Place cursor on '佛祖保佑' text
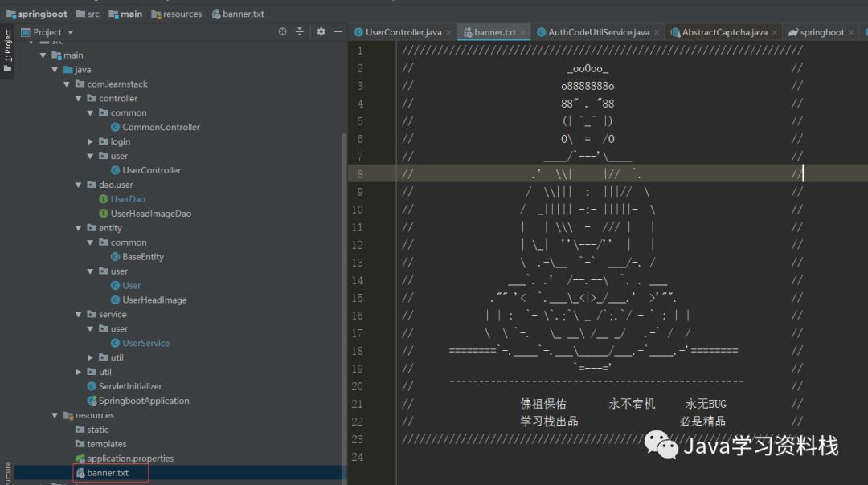868x485 pixels. pyautogui.click(x=543, y=404)
